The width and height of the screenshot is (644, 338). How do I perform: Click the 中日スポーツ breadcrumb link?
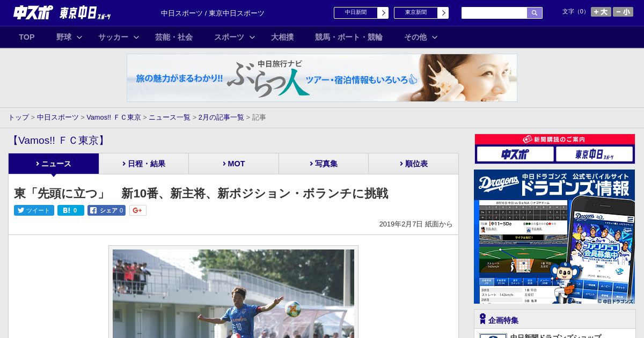[x=57, y=117]
